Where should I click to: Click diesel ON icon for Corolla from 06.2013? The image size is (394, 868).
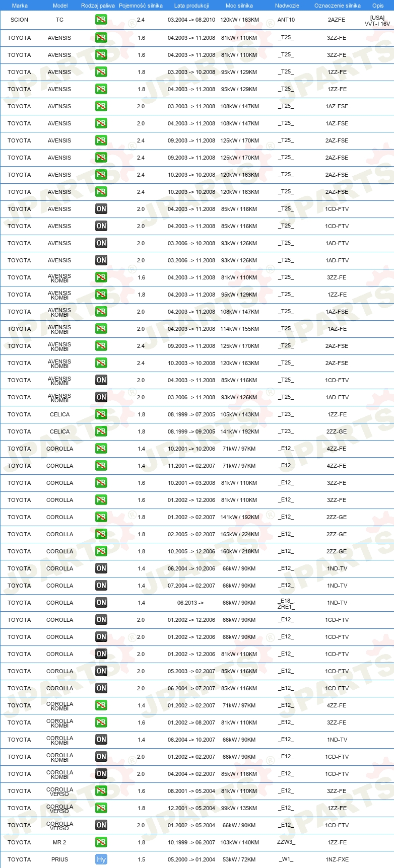pos(101,603)
